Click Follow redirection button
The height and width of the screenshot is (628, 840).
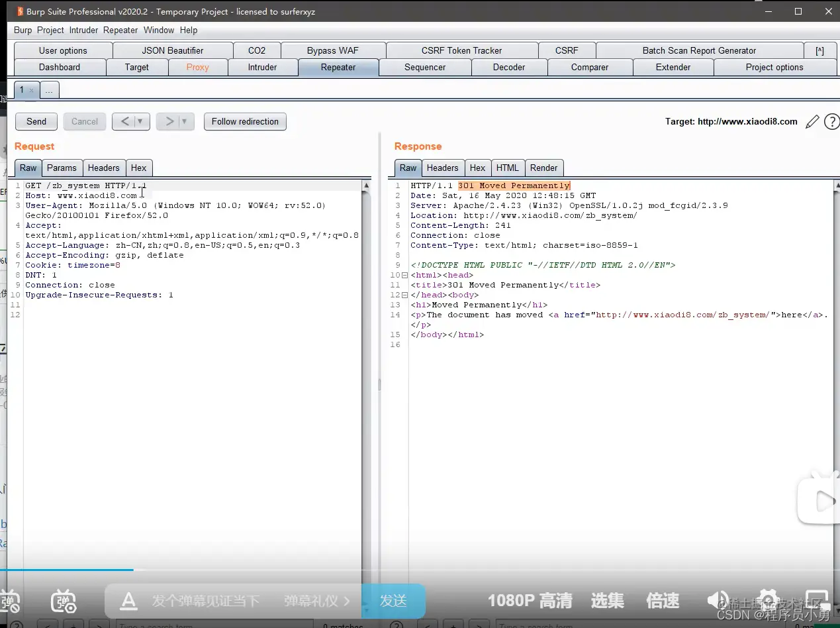(x=245, y=121)
